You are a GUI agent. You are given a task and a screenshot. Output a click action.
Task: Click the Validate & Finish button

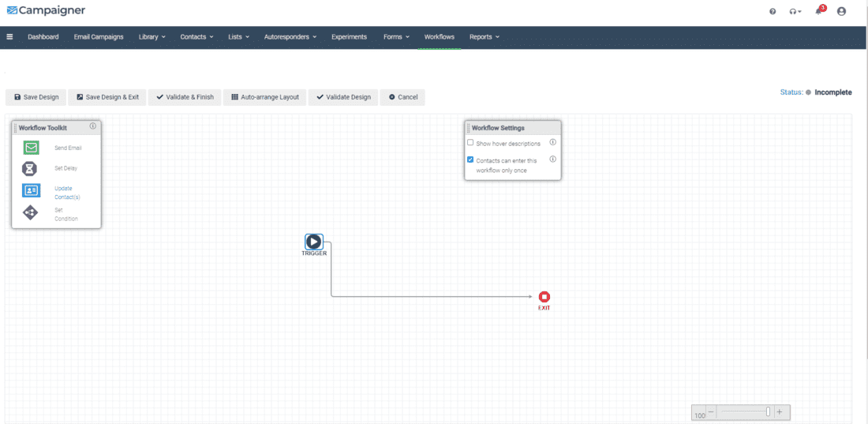pos(185,97)
